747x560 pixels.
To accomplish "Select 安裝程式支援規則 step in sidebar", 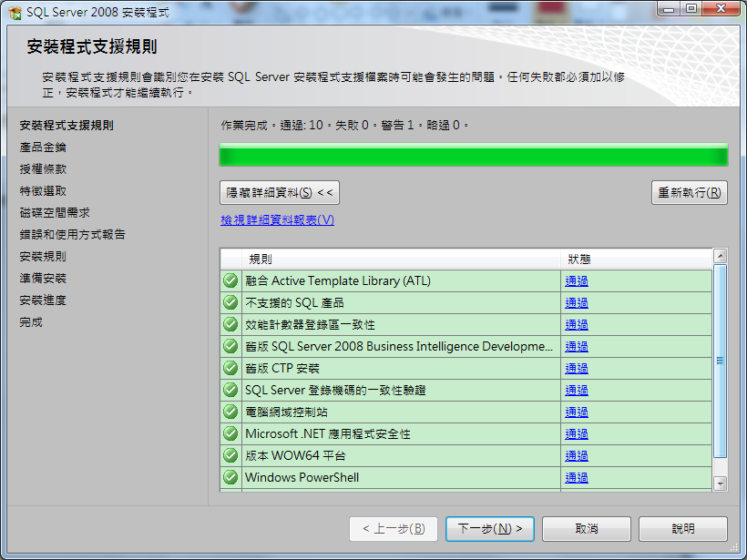I will 67,126.
